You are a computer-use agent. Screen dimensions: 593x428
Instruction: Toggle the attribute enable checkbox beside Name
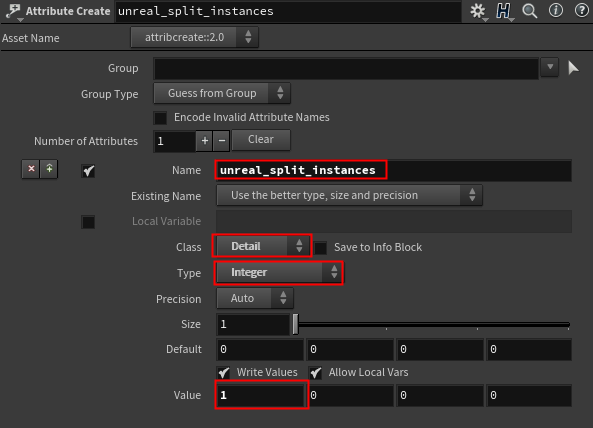pos(88,171)
